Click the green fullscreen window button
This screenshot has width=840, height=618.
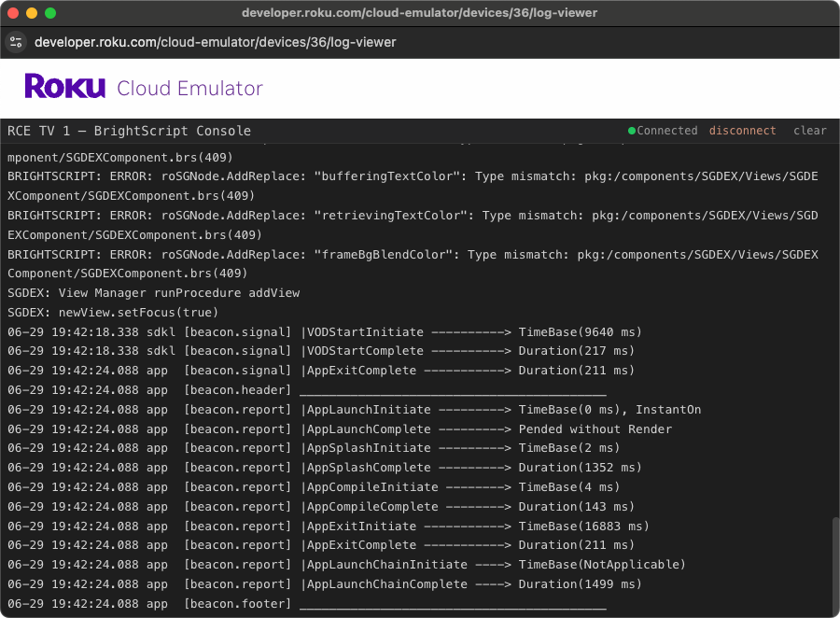coord(50,13)
